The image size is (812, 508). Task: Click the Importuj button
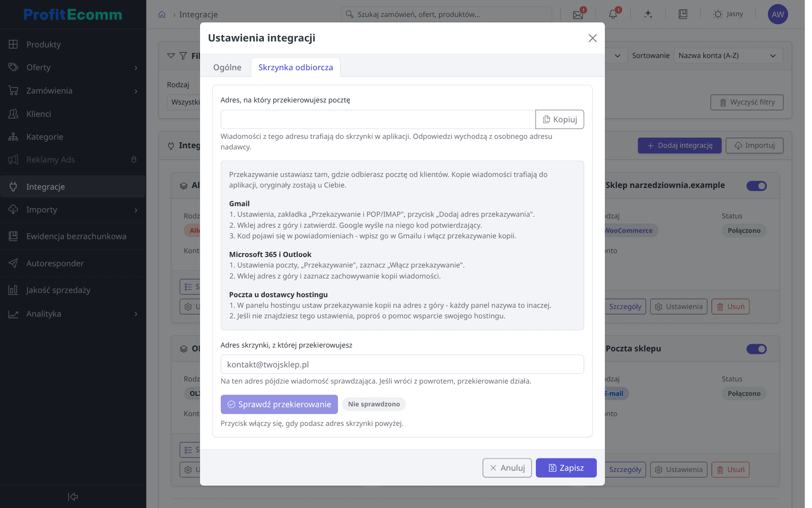point(754,146)
